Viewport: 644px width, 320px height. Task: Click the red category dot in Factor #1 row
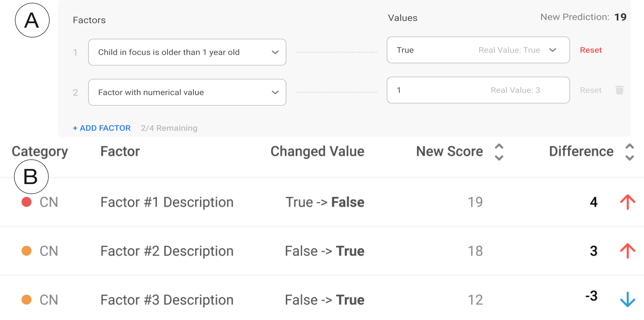click(26, 202)
